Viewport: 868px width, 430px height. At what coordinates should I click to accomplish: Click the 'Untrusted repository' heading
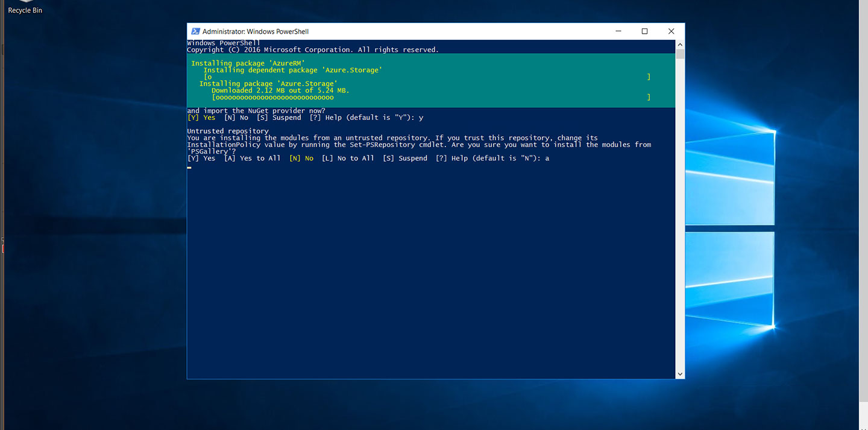coord(228,131)
